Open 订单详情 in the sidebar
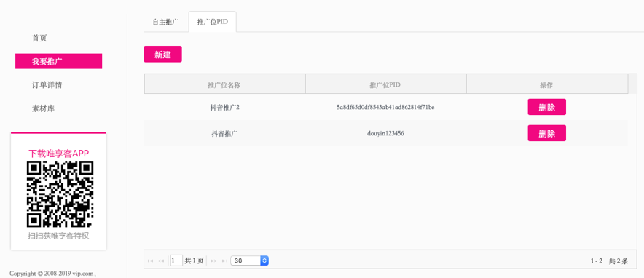 pos(47,85)
